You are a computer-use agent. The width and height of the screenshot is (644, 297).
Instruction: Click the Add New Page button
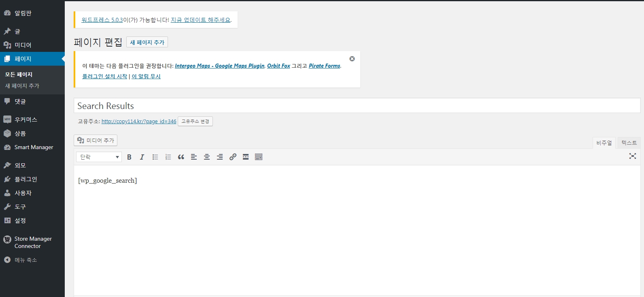147,43
